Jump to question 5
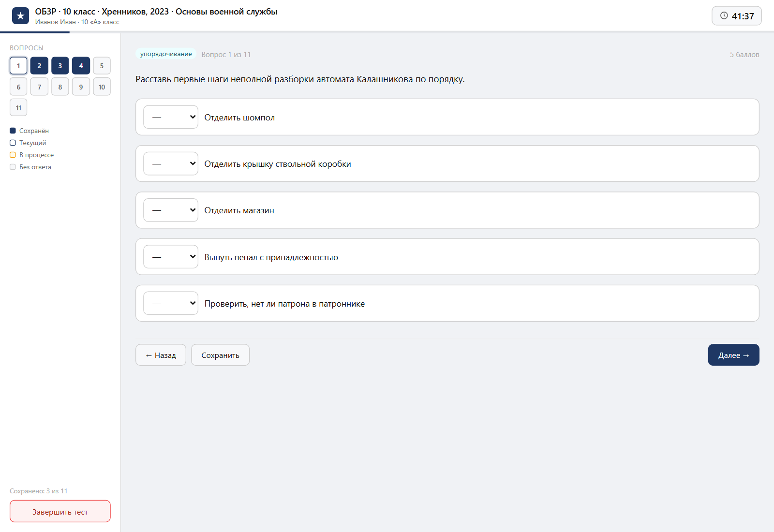Image resolution: width=774 pixels, height=532 pixels. point(102,66)
